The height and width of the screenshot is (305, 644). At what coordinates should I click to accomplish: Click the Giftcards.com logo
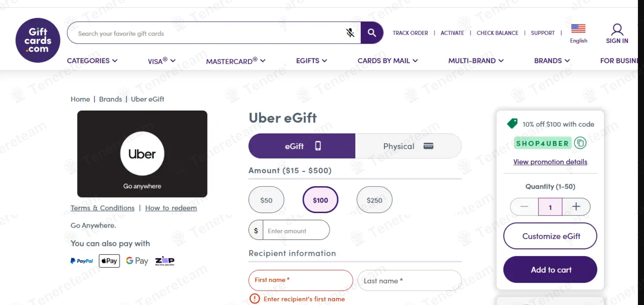(x=38, y=40)
